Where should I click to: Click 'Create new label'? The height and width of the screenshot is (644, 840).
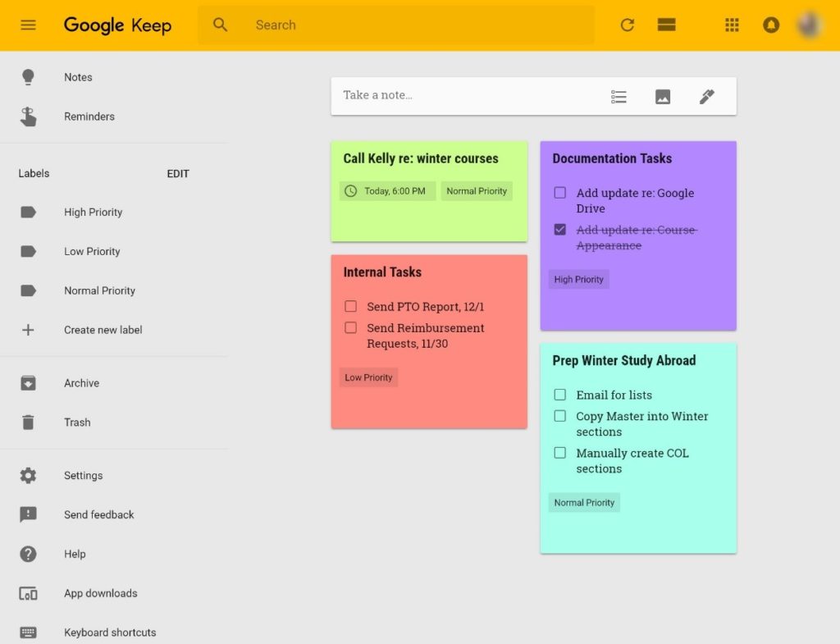pyautogui.click(x=103, y=330)
